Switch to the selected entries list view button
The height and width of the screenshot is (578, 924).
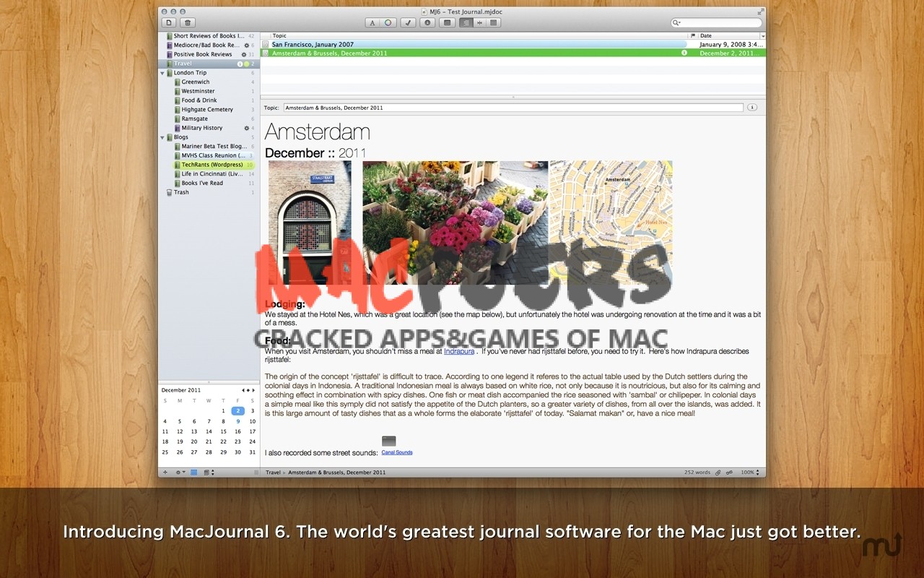(x=466, y=23)
